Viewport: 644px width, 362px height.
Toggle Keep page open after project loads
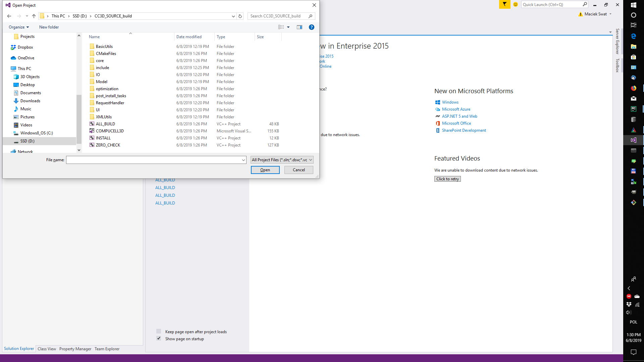pos(159,331)
